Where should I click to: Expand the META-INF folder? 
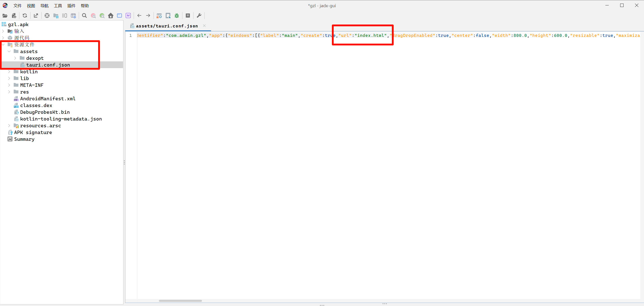(x=9, y=85)
